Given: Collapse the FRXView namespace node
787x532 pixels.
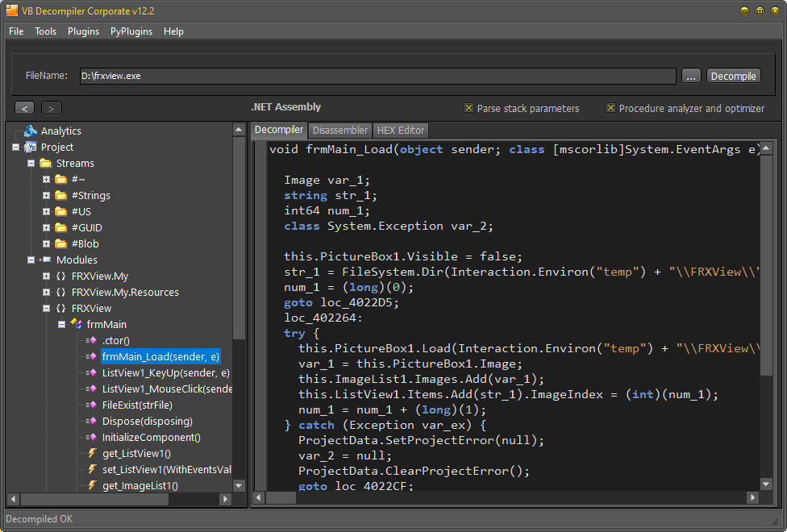Looking at the screenshot, I should (x=46, y=308).
